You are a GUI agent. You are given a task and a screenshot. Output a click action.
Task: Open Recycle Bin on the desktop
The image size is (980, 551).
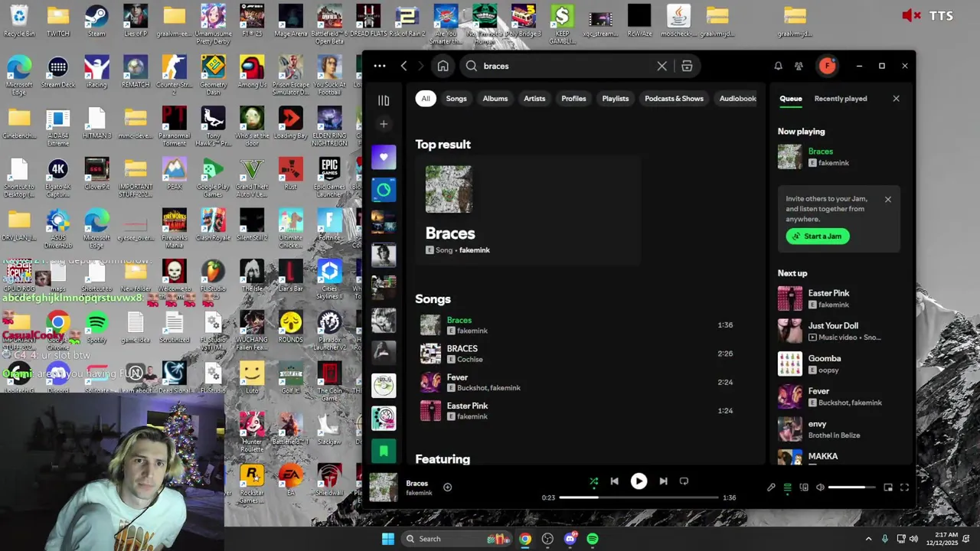(19, 21)
